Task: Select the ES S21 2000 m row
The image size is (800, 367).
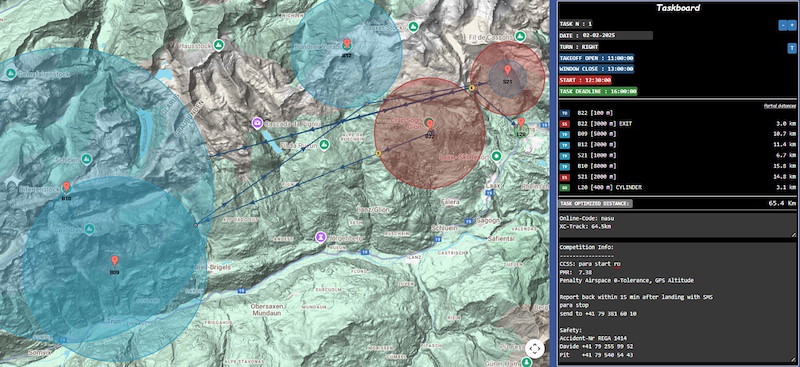Action: click(x=678, y=177)
